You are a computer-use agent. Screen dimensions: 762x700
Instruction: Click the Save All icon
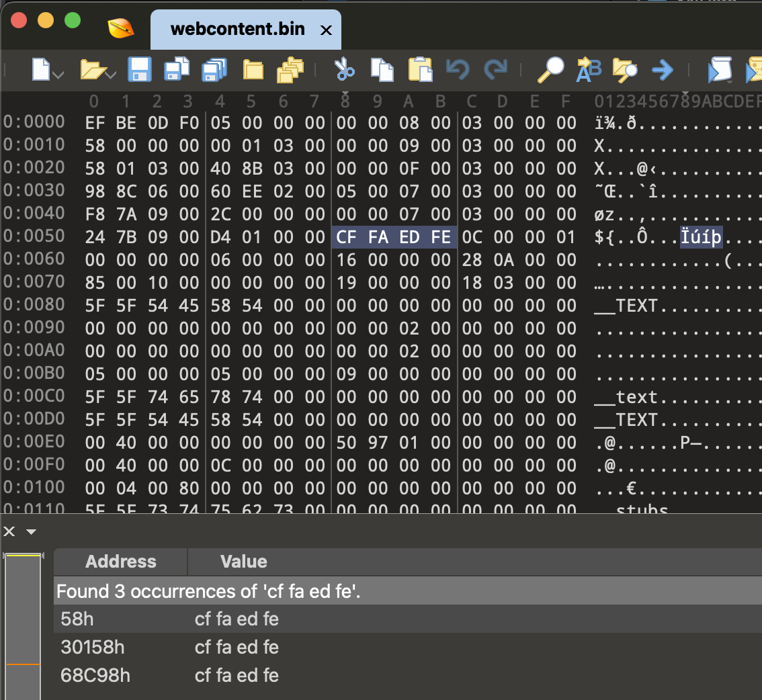pyautogui.click(x=214, y=69)
